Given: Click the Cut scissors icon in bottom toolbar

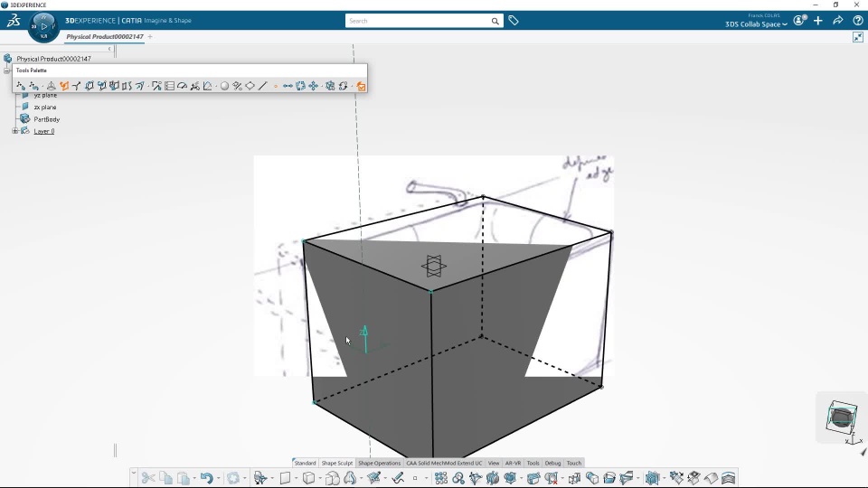Looking at the screenshot, I should coord(147,477).
